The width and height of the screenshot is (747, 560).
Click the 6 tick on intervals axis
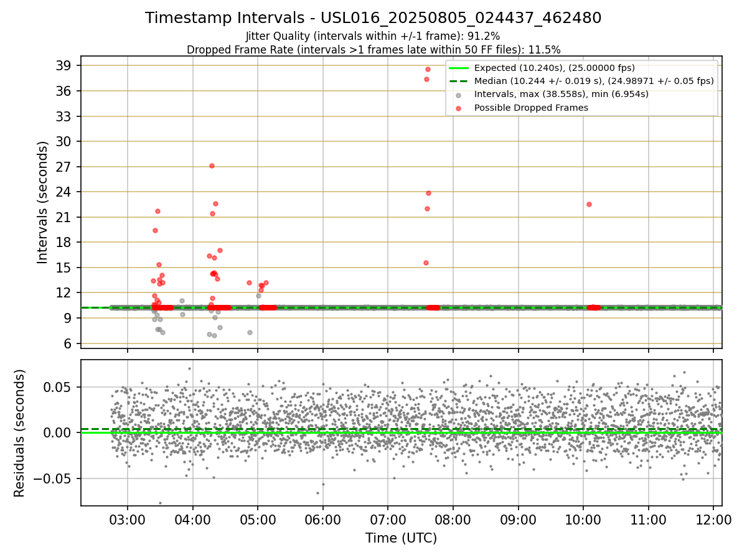point(68,343)
